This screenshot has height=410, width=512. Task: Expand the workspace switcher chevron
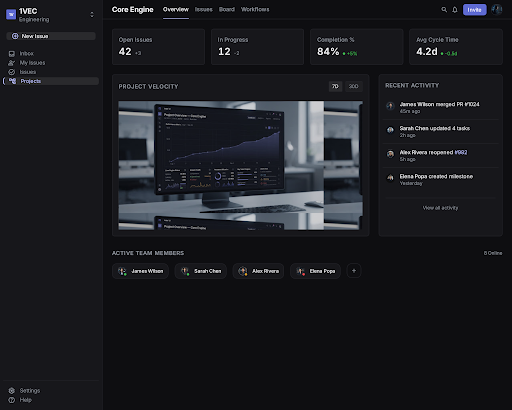[x=92, y=15]
